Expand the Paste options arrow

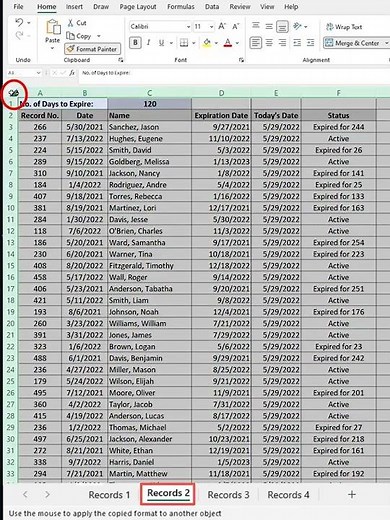tap(52, 49)
